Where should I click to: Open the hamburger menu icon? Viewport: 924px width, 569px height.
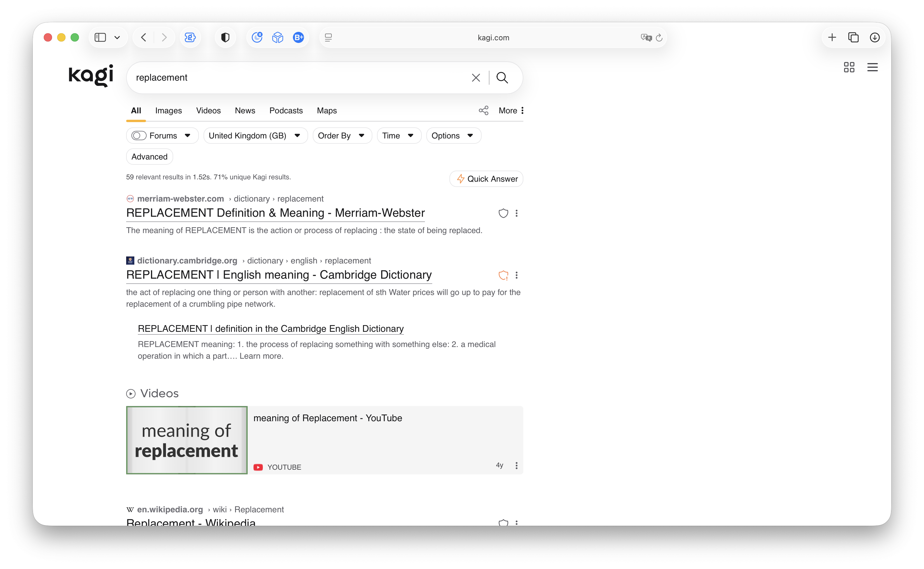(872, 67)
